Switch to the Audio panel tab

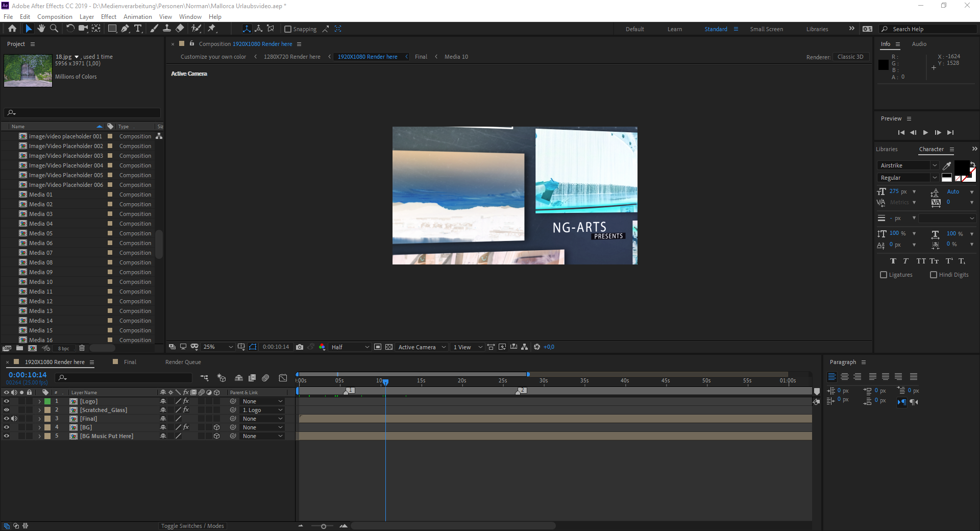coord(919,44)
